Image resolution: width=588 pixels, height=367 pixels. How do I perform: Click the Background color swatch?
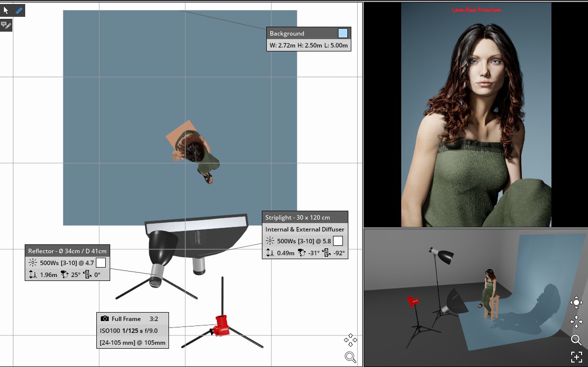(x=343, y=33)
